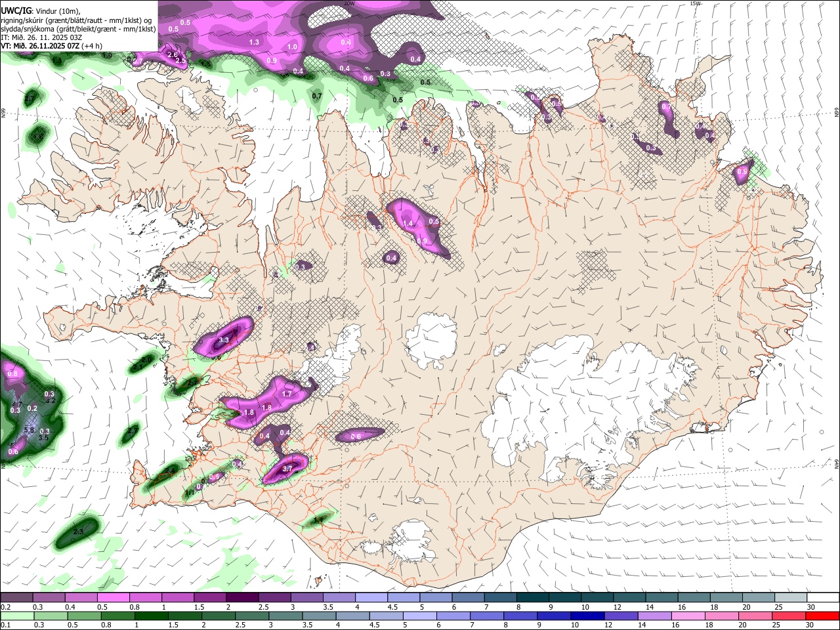The height and width of the screenshot is (630, 840).
Task: Click the "0.4" label in the snow legend
Action: pos(70,607)
